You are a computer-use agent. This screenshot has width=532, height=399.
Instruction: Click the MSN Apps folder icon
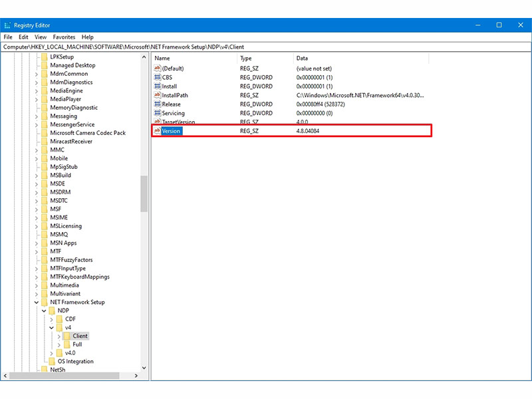45,243
